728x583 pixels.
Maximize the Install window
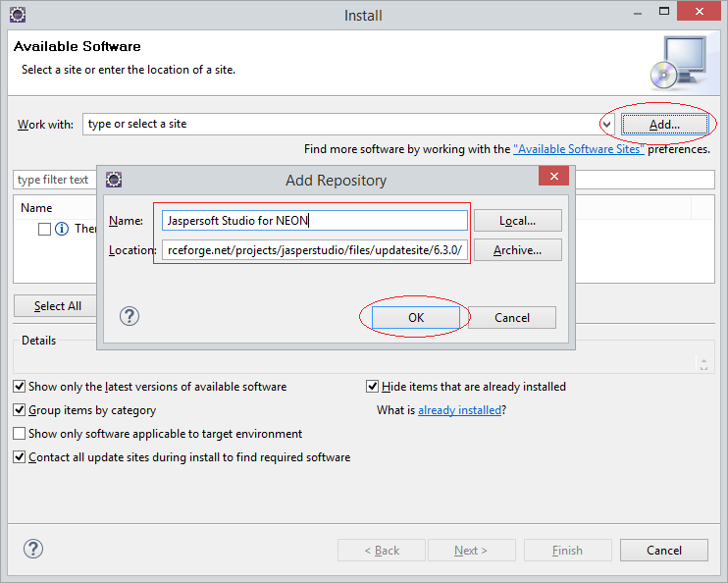[664, 12]
